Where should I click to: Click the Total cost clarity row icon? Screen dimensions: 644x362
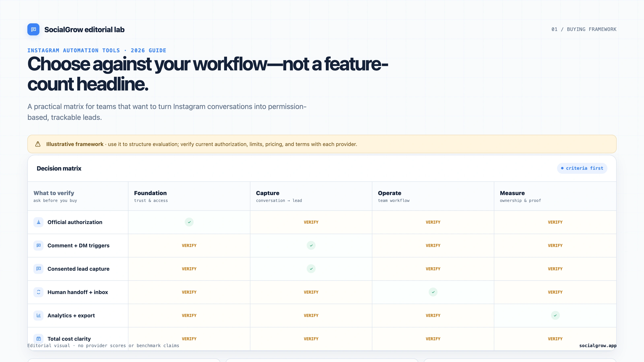click(38, 339)
